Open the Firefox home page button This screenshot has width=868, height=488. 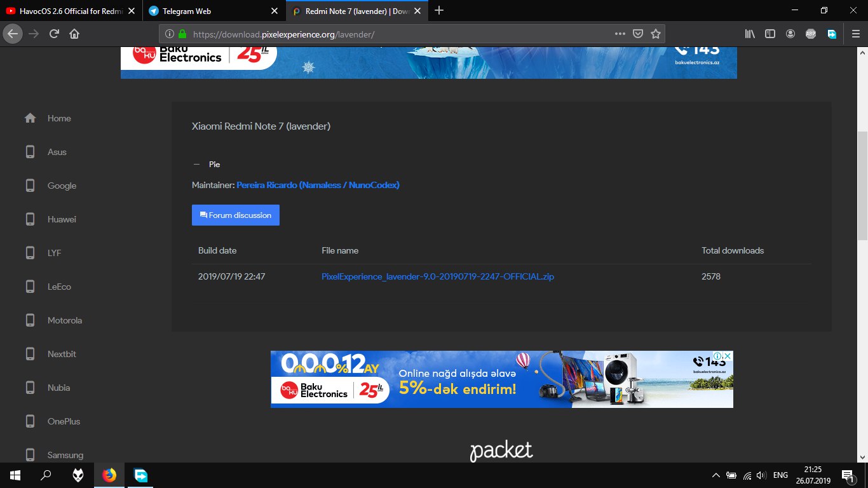click(x=74, y=34)
